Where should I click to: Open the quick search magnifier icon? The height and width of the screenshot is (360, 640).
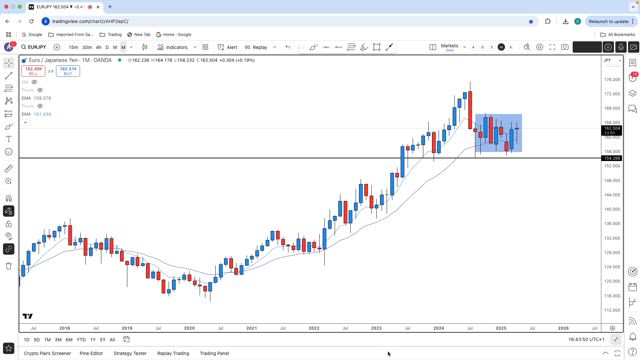click(x=527, y=47)
